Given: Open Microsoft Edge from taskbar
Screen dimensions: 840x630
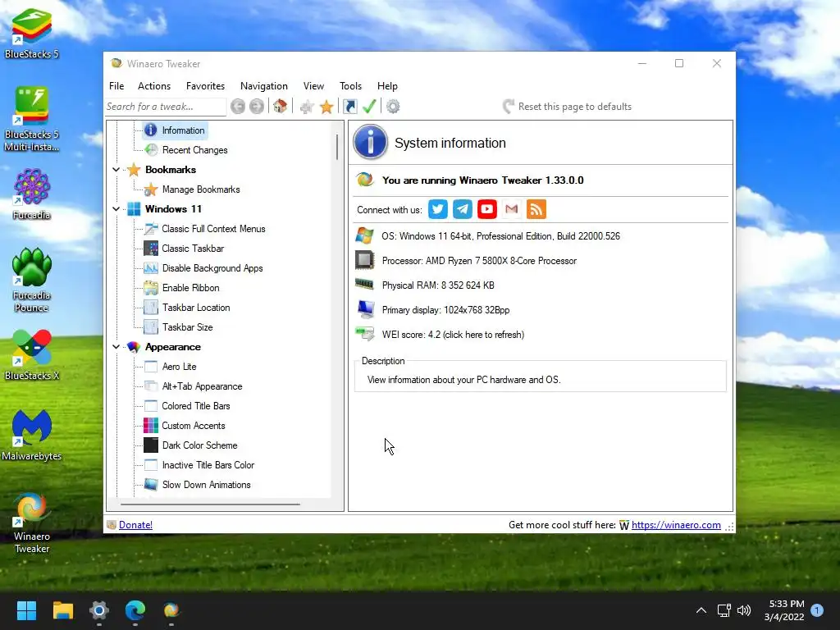Looking at the screenshot, I should click(135, 610).
